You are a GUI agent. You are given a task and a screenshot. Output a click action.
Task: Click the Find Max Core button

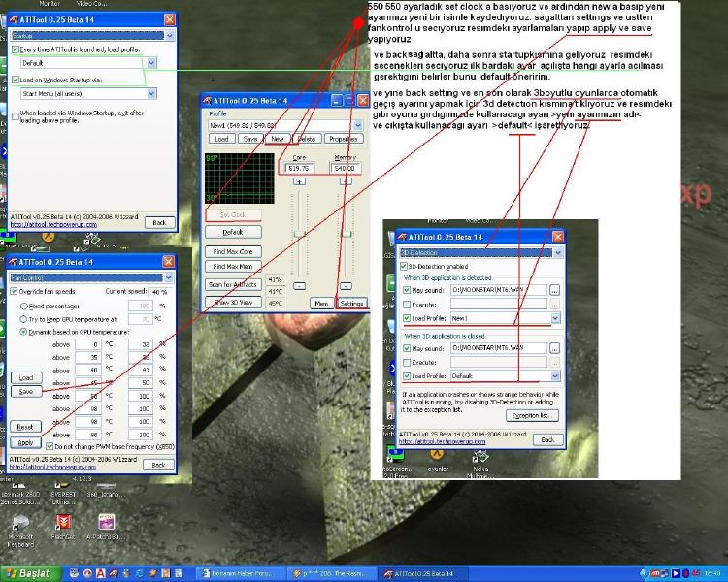[x=233, y=251]
